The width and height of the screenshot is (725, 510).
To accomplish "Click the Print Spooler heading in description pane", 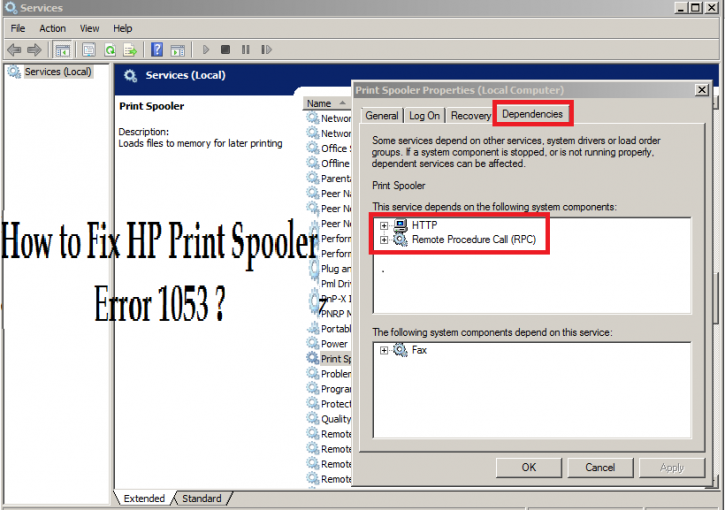I will point(151,106).
